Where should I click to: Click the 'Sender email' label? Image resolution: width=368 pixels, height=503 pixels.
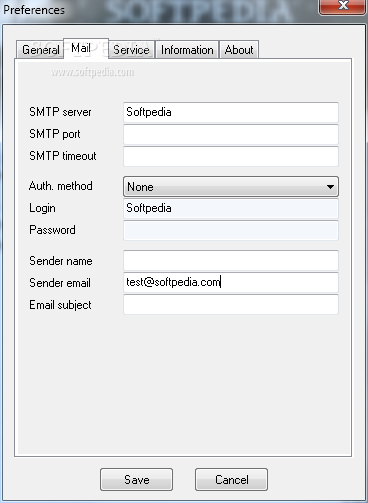(60, 283)
